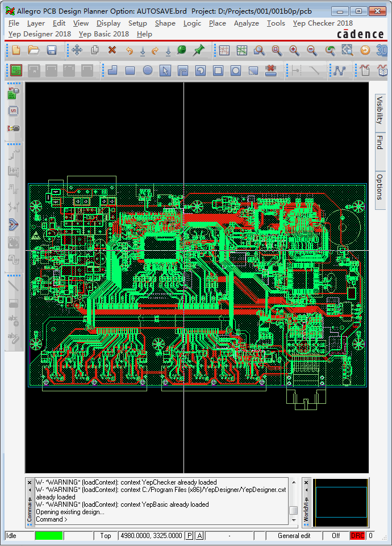Open the Shape menu
The width and height of the screenshot is (392, 546).
click(165, 23)
